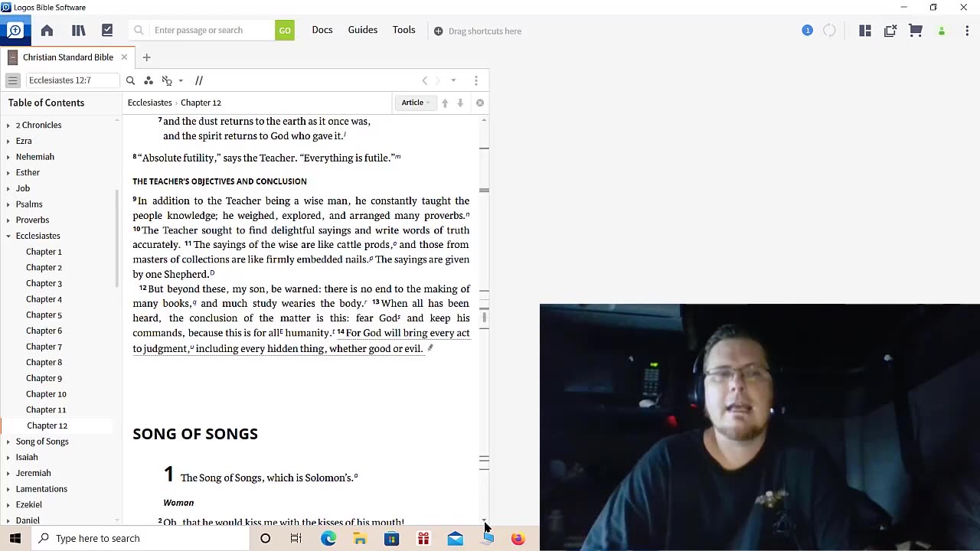The width and height of the screenshot is (980, 551).
Task: Open the notifications badge showing 1
Action: coord(807,31)
